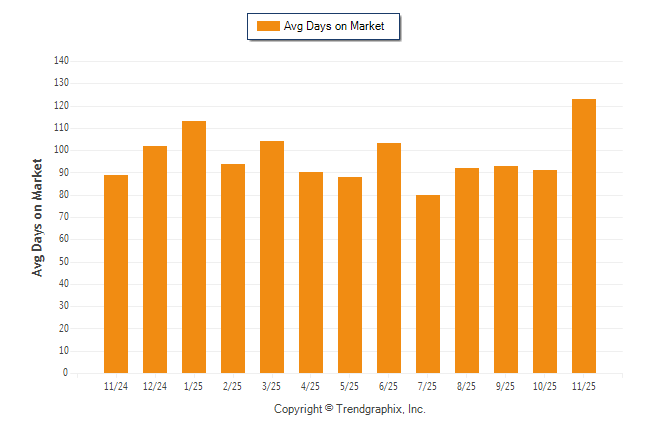
Task: Click the shortest bar, 7/25
Action: [428, 284]
